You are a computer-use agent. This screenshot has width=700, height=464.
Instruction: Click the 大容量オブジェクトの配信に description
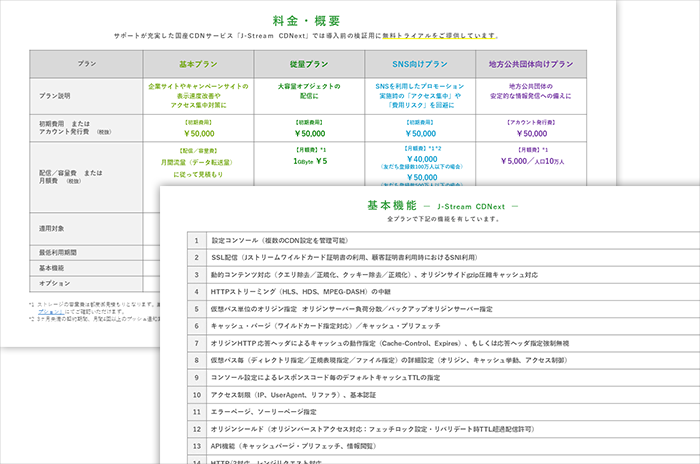pyautogui.click(x=309, y=91)
